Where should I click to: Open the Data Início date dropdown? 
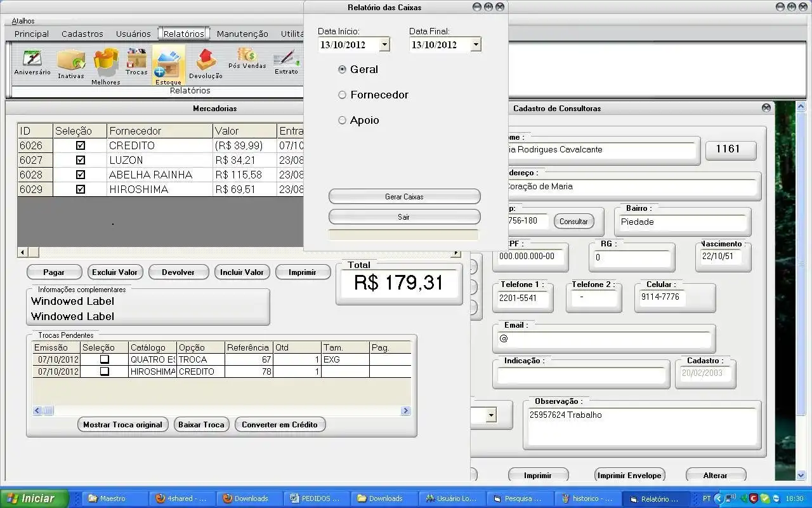click(x=384, y=44)
